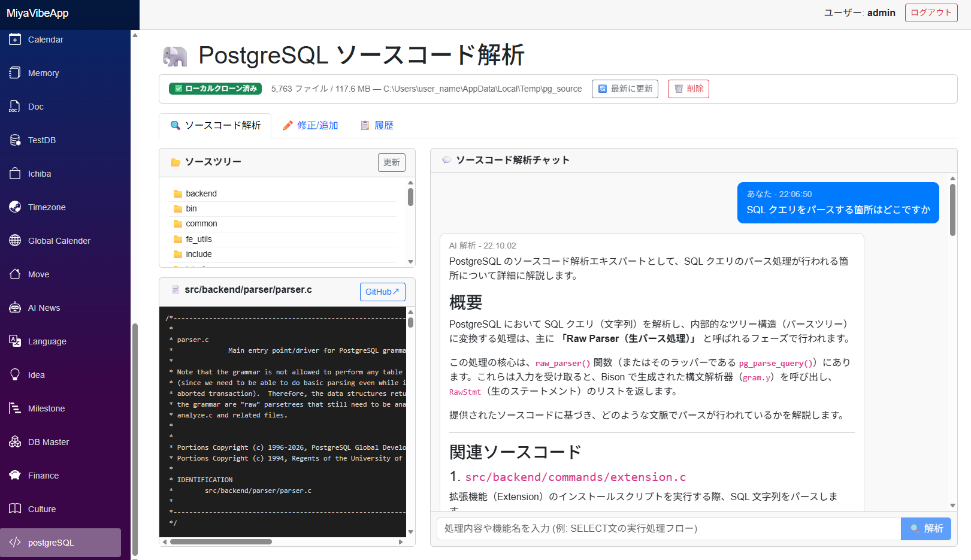The width and height of the screenshot is (971, 560).
Task: Open the Memory page icon
Action: coord(15,73)
